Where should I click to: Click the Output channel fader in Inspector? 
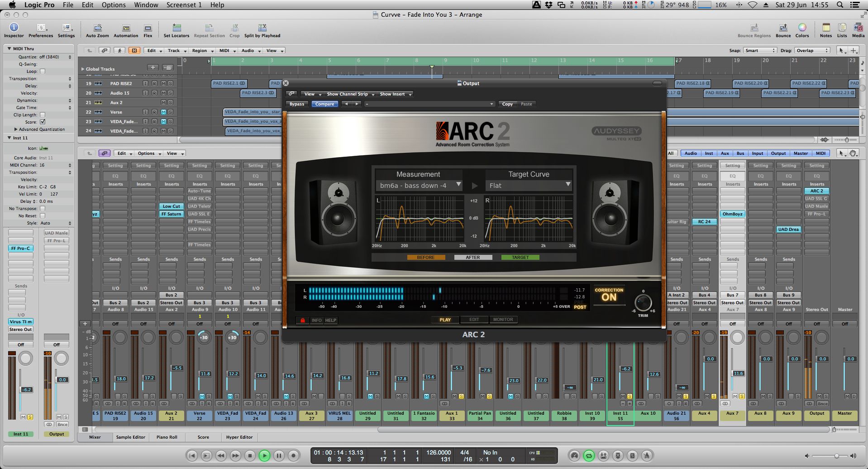coord(62,379)
